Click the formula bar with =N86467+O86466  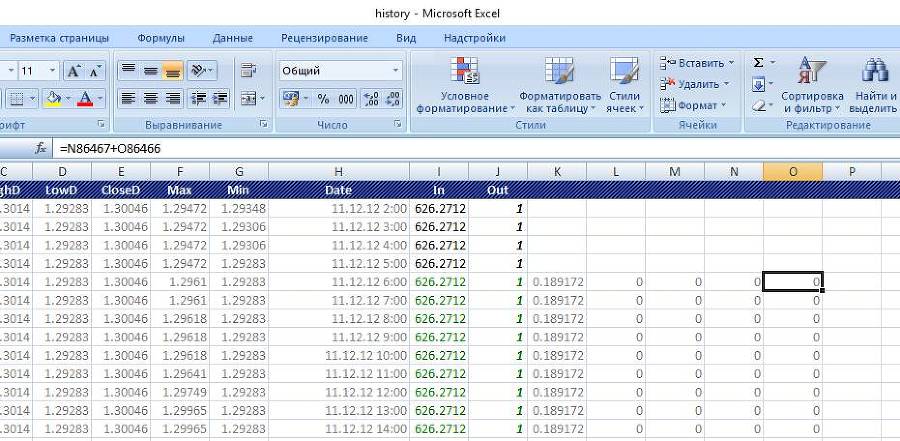point(475,149)
